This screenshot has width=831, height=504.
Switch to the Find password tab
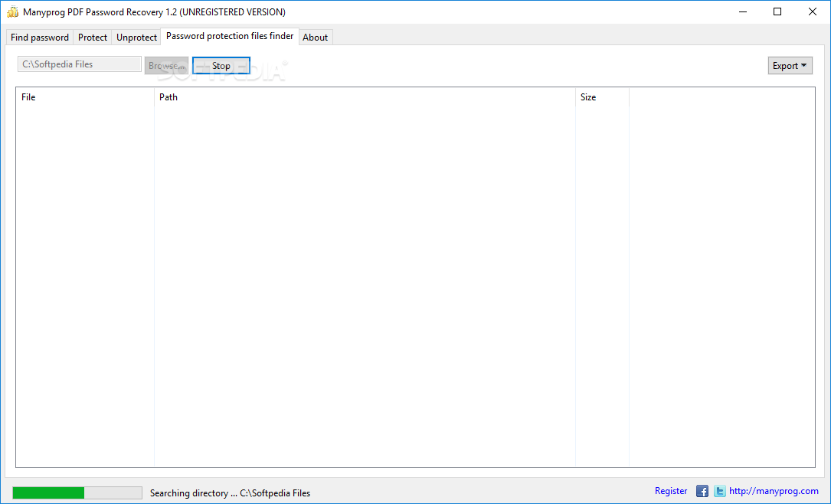(40, 37)
